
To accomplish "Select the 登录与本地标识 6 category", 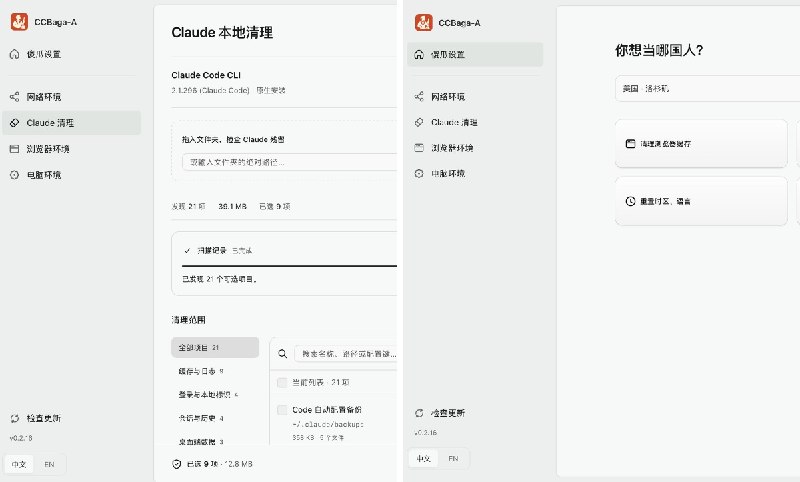I will (x=215, y=394).
